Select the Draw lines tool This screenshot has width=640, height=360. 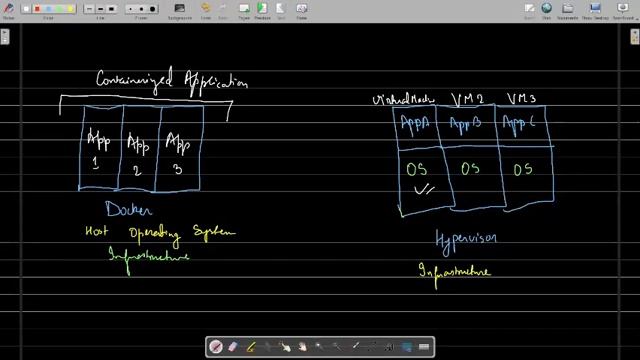pos(372,347)
